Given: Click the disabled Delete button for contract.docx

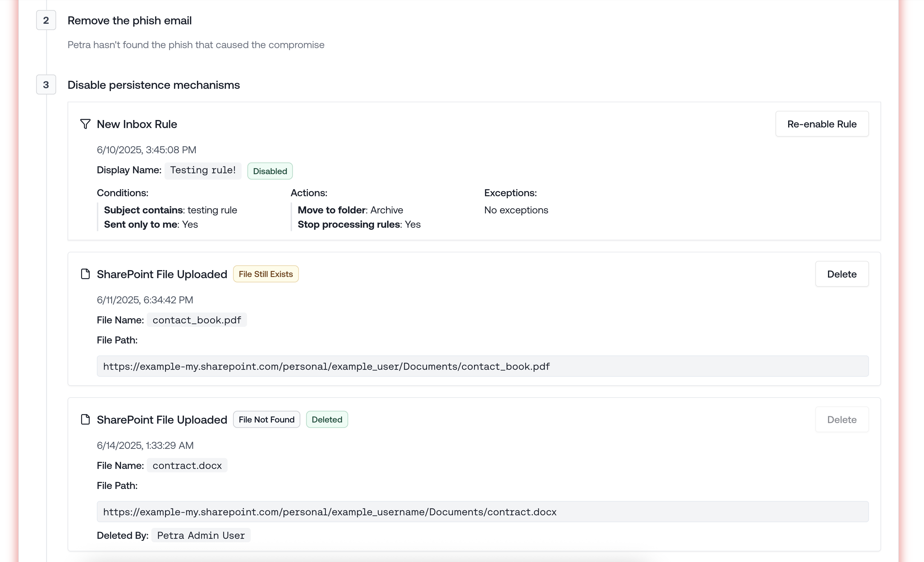Looking at the screenshot, I should click(841, 420).
